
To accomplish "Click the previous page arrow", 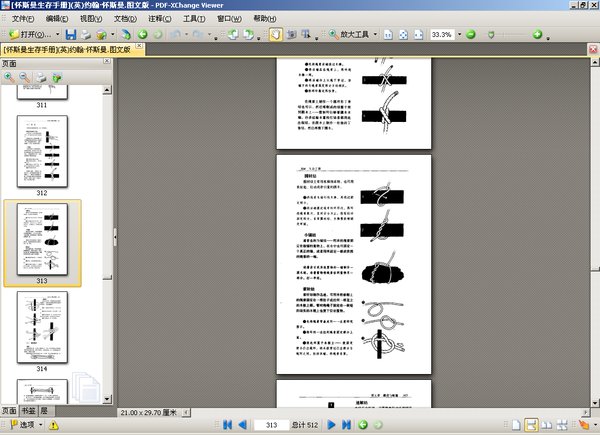I will click(x=241, y=425).
